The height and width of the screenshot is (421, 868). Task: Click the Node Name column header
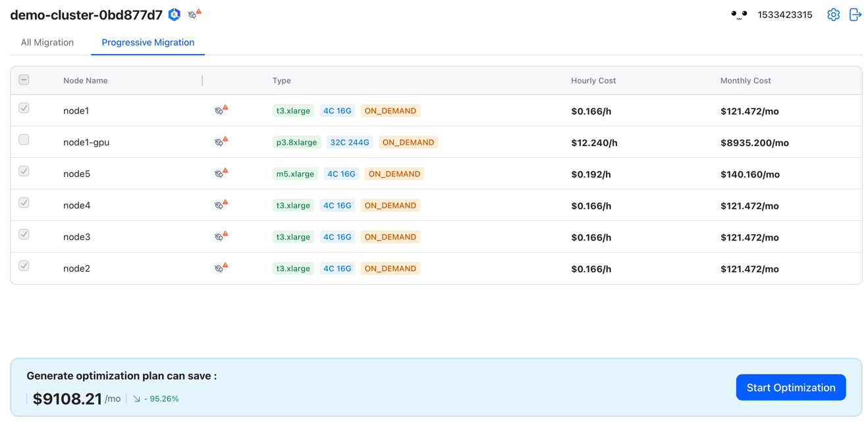tap(86, 80)
